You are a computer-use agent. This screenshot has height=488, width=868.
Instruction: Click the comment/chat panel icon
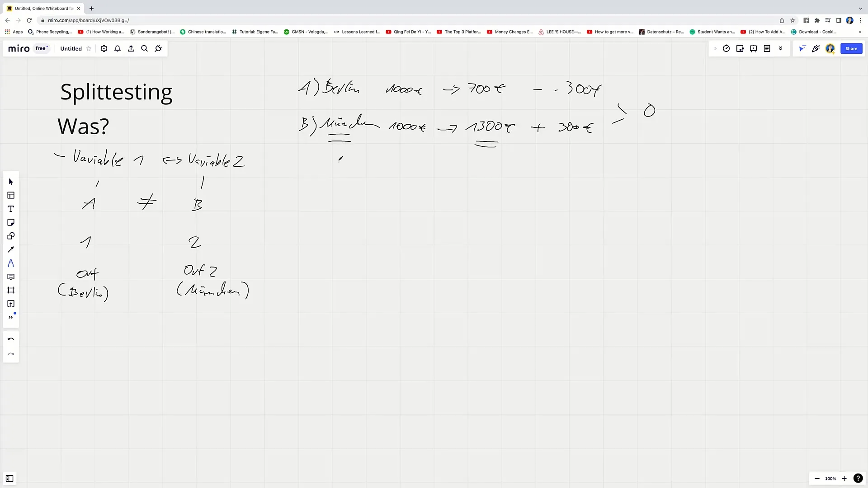coord(11,277)
